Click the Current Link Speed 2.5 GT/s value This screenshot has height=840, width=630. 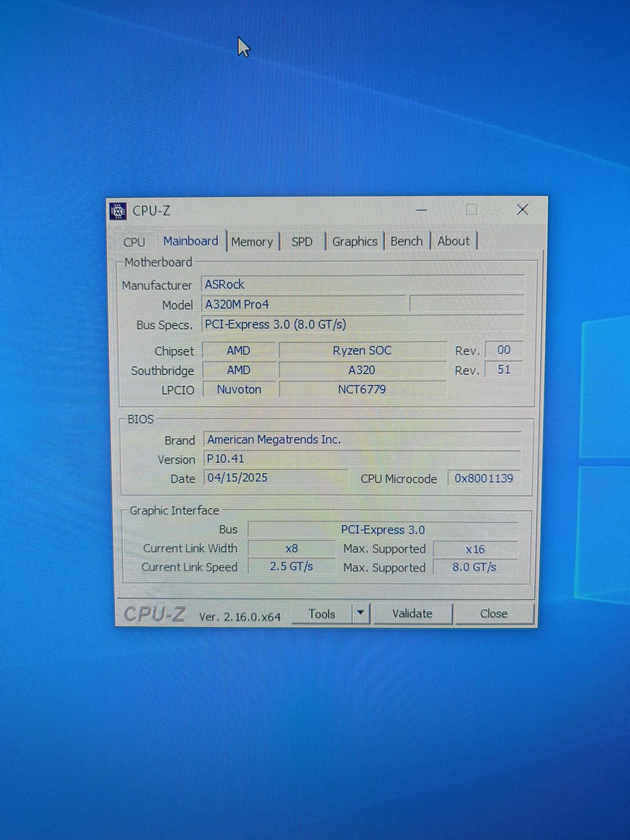tap(291, 567)
